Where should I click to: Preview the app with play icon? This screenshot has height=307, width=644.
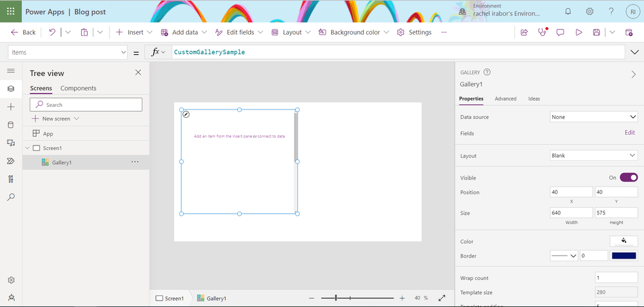point(579,32)
